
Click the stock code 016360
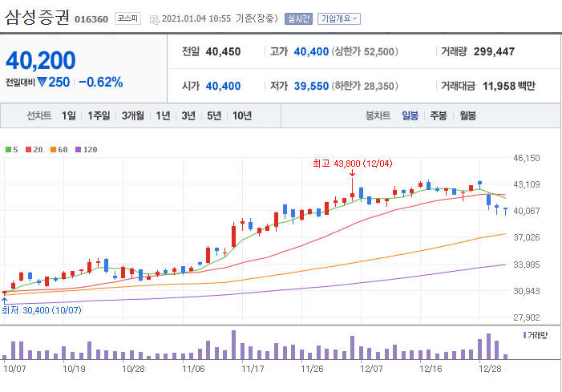click(x=91, y=19)
